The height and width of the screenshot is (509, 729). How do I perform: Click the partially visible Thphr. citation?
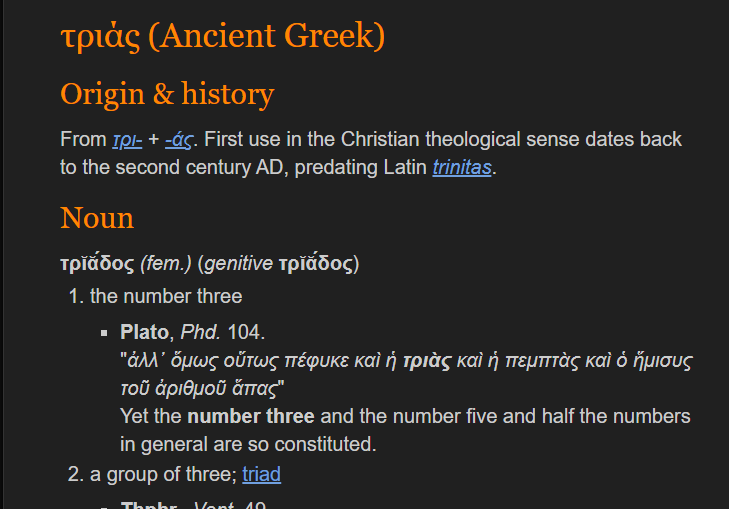(149, 505)
